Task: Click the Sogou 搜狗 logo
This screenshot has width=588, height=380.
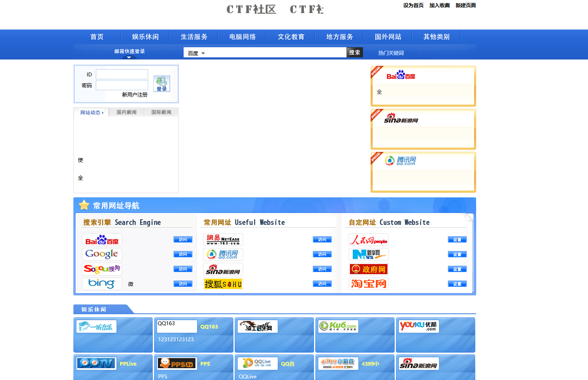Action: click(x=102, y=269)
